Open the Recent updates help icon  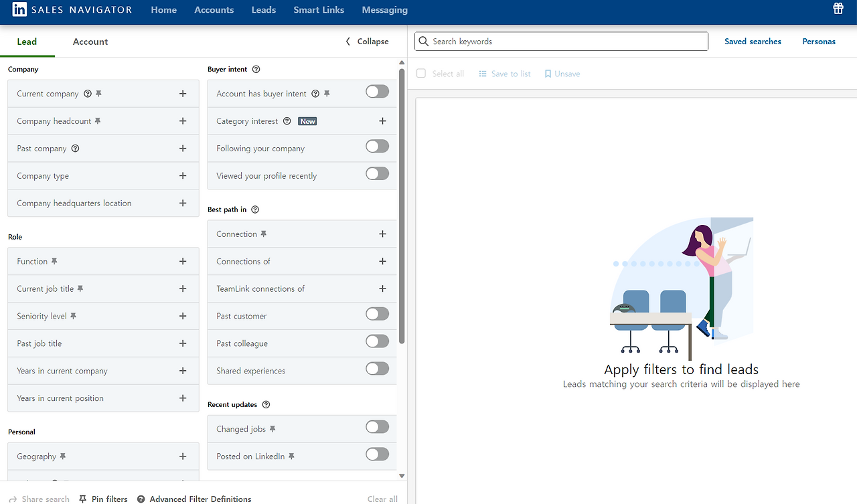pos(266,404)
